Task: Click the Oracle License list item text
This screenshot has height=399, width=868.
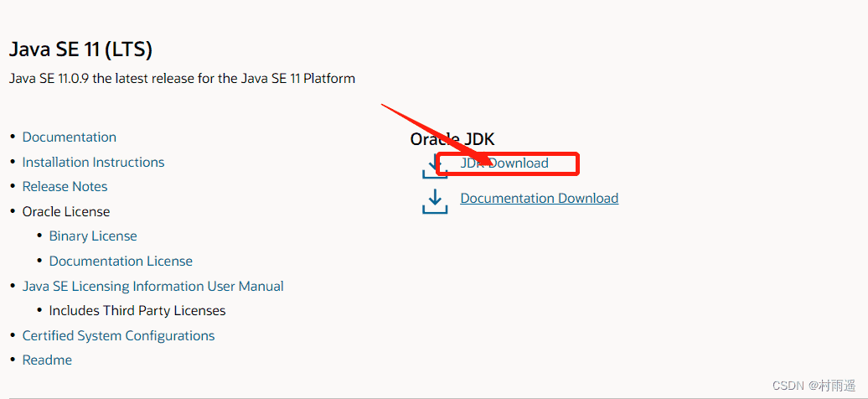Action: [x=66, y=212]
